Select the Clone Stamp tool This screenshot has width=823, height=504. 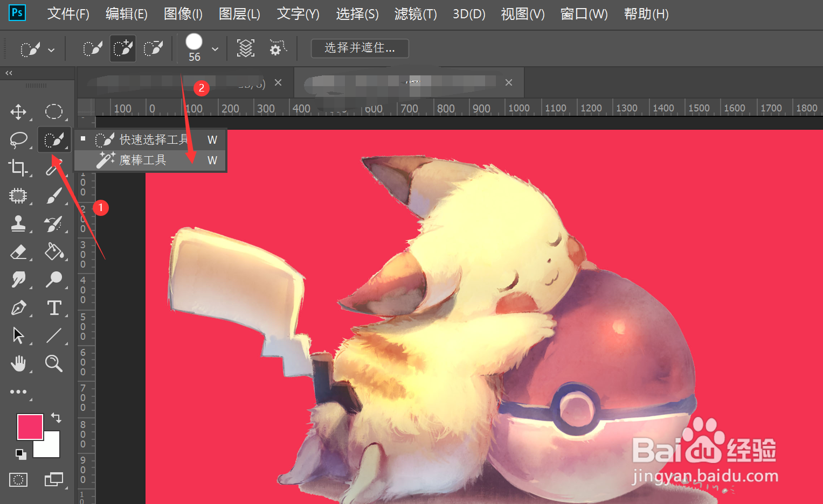18,223
